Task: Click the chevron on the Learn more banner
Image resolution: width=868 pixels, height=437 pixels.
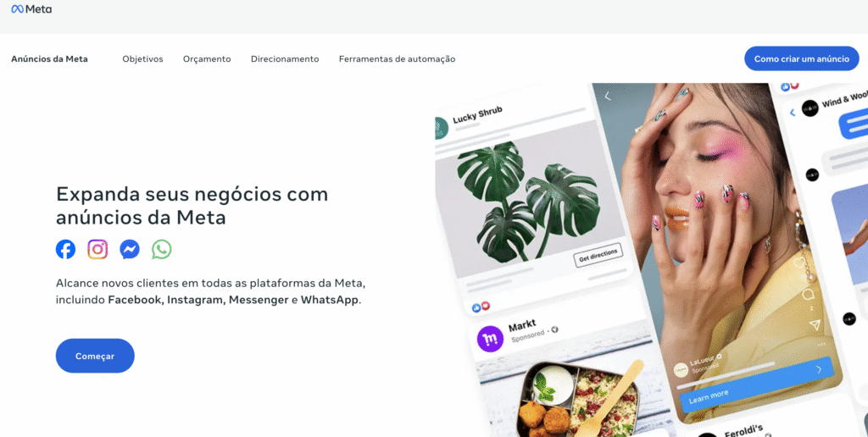Action: pos(820,369)
